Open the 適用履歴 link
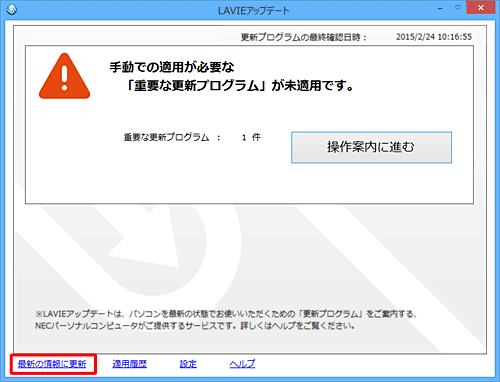Viewport: 500px width, 382px height. coord(130,364)
